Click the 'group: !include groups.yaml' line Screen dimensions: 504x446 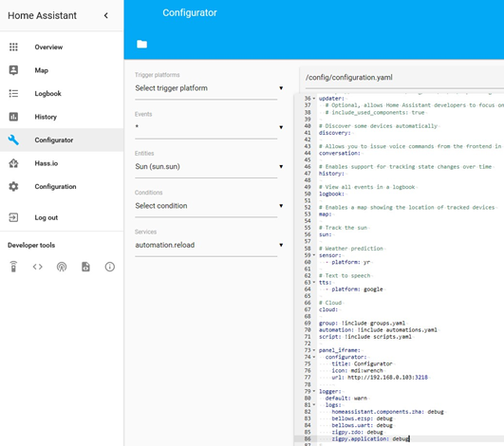[x=362, y=324]
